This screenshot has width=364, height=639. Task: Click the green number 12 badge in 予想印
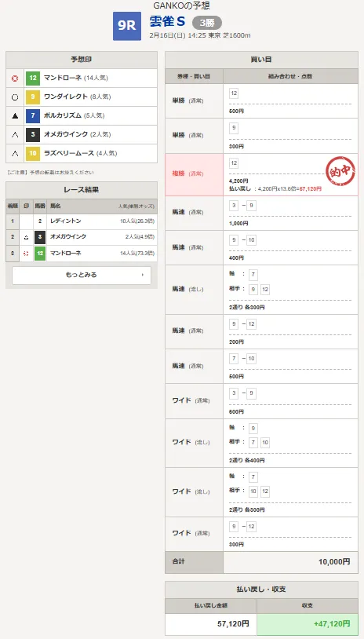tap(33, 78)
